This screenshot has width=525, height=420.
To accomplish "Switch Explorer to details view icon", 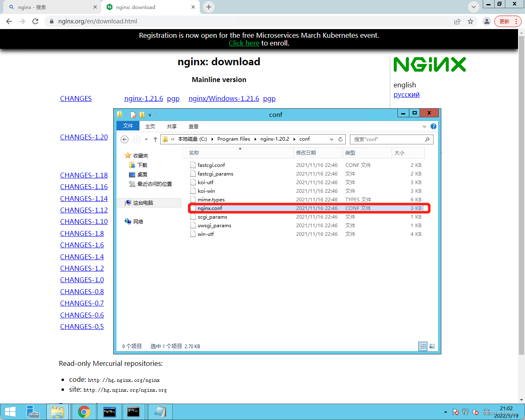I will tap(423, 347).
